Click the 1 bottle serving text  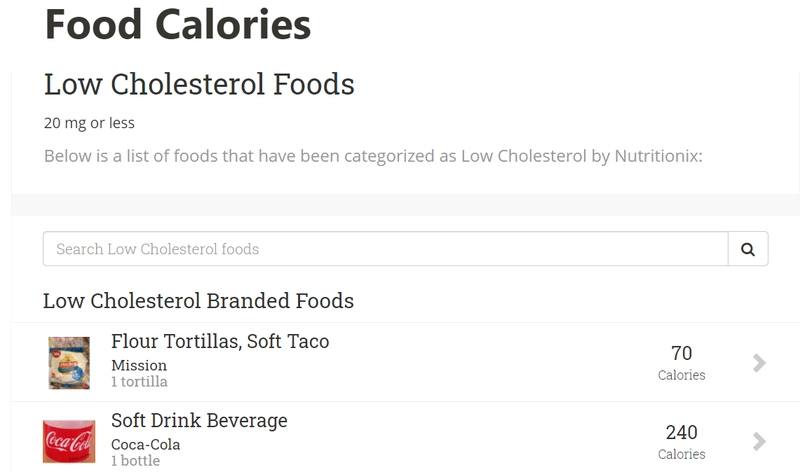tap(135, 460)
